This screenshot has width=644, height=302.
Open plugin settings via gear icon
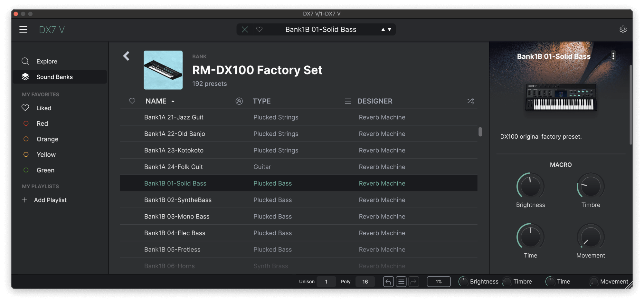coord(623,29)
